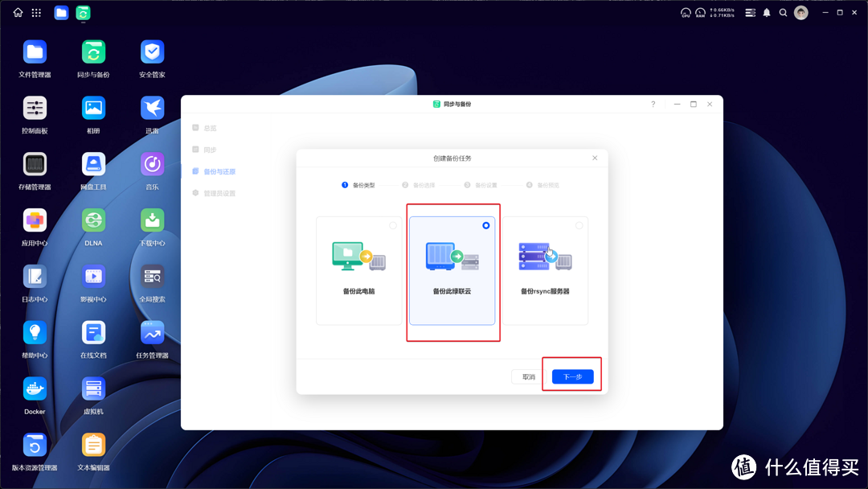Screen dimensions: 868x489
Task: Select the 备份此电脑 backup option
Action: 358,269
